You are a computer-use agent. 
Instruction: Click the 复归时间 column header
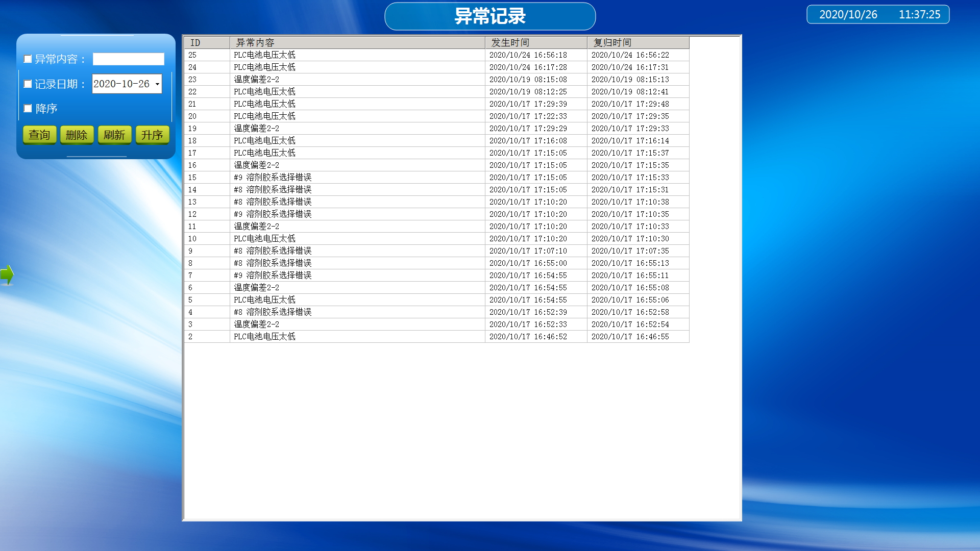pyautogui.click(x=638, y=43)
